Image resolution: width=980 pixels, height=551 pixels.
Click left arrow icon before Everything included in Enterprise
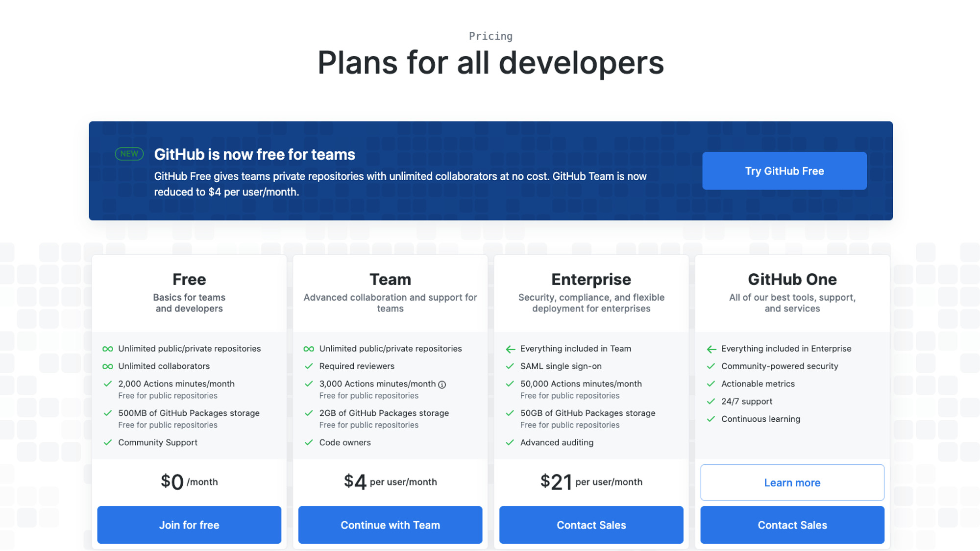tap(711, 349)
